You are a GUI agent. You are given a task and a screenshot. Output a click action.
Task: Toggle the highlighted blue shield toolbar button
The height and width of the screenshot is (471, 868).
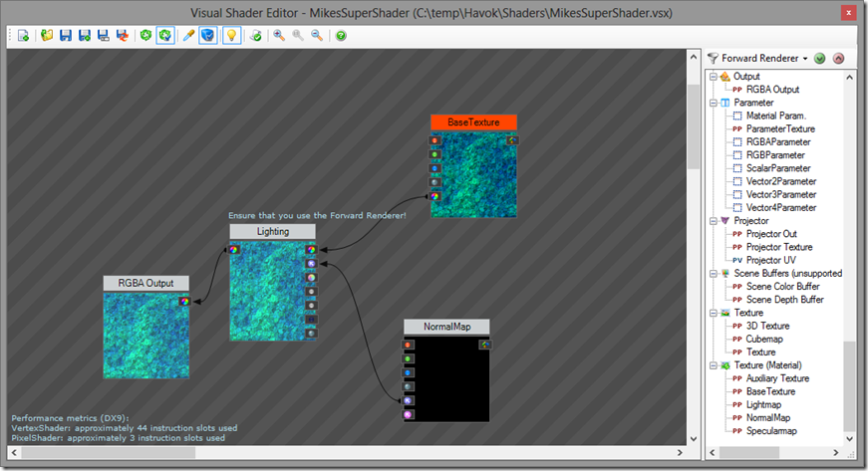[x=208, y=36]
